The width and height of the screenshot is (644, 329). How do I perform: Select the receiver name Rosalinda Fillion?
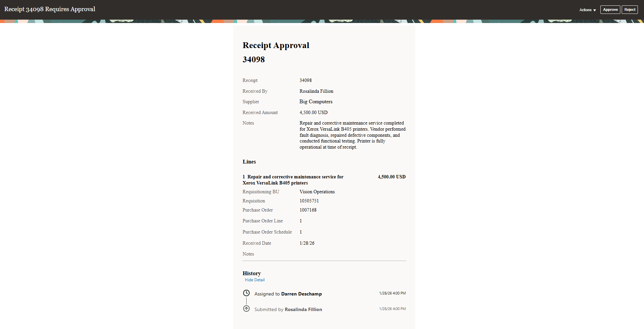pyautogui.click(x=316, y=91)
